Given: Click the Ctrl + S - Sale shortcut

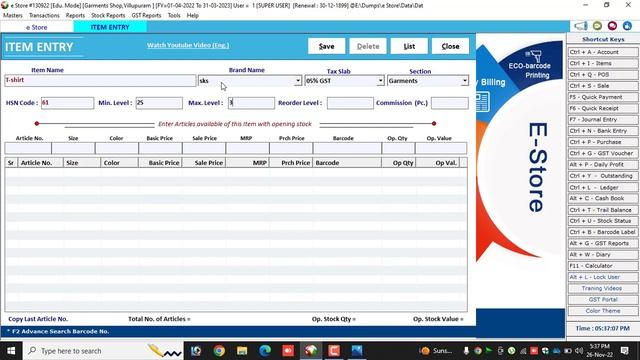Looking at the screenshot, I should (603, 86).
